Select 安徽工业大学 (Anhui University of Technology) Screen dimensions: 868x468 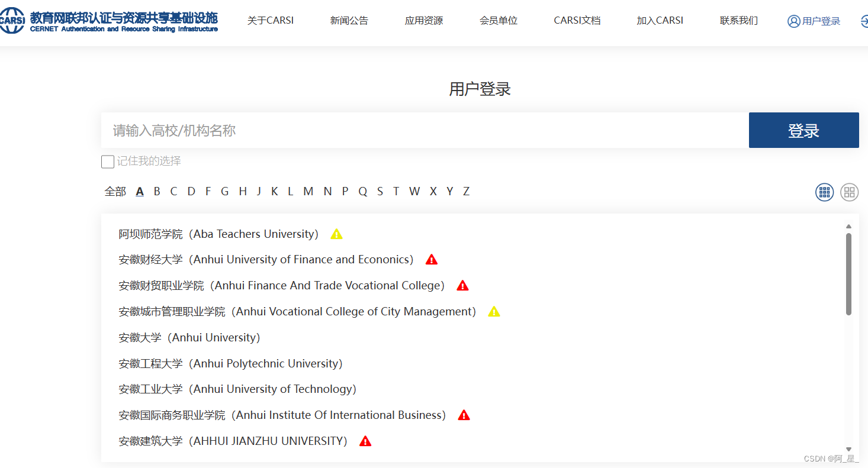[237, 389]
